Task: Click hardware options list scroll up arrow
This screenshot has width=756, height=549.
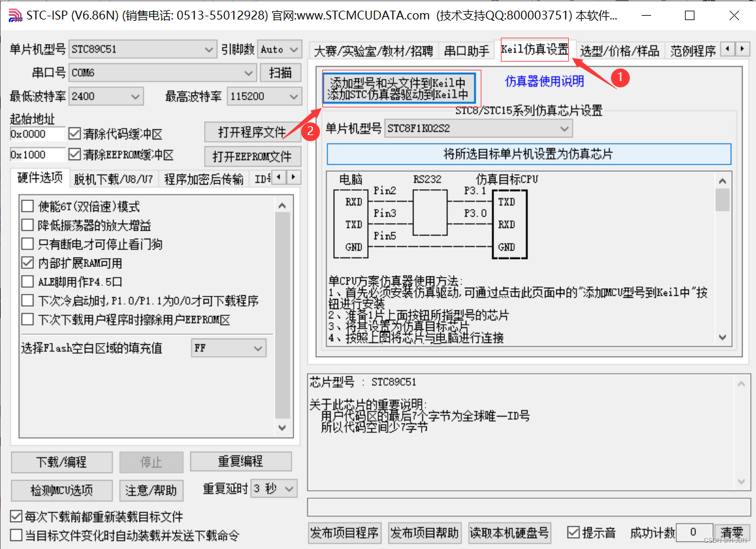Action: point(283,204)
